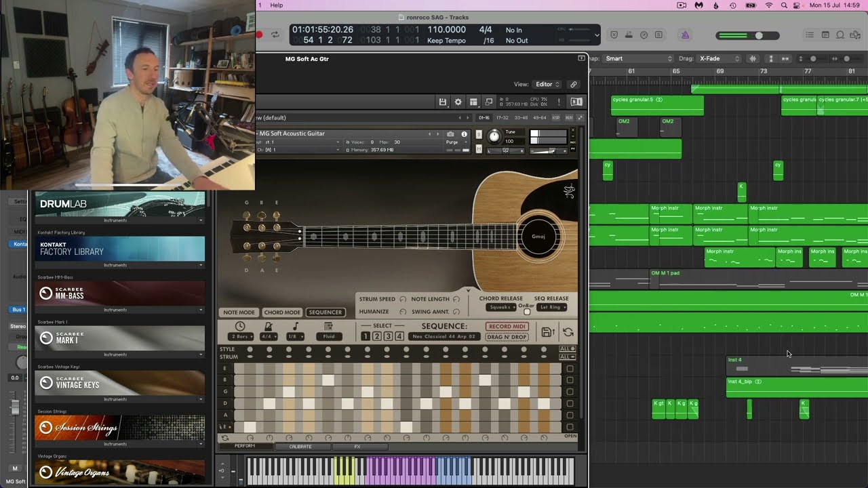The height and width of the screenshot is (488, 868).
Task: Select channel range 33-48 tab
Action: point(521,118)
